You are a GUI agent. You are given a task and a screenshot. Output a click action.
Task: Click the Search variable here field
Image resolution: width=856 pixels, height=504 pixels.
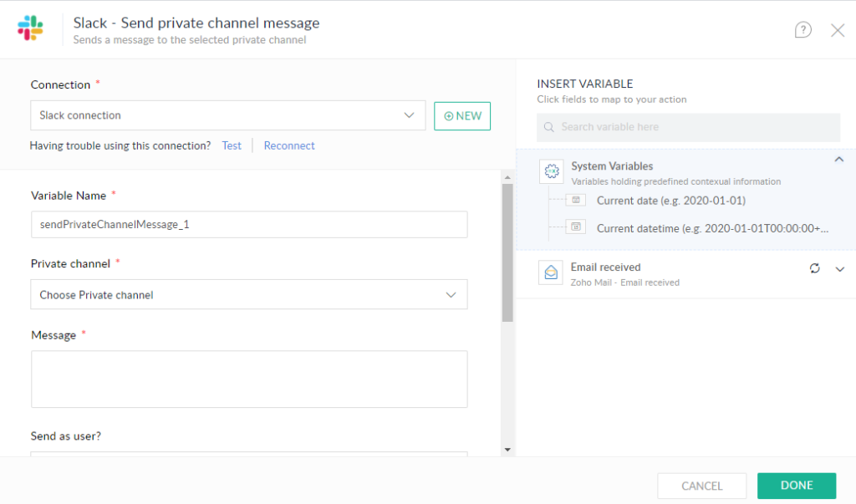[688, 127]
